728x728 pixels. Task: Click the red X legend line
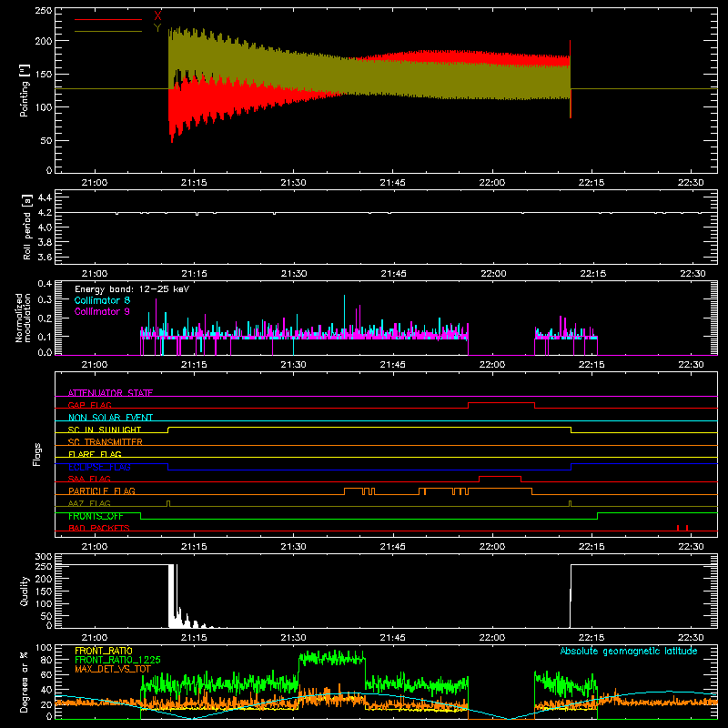[107, 19]
